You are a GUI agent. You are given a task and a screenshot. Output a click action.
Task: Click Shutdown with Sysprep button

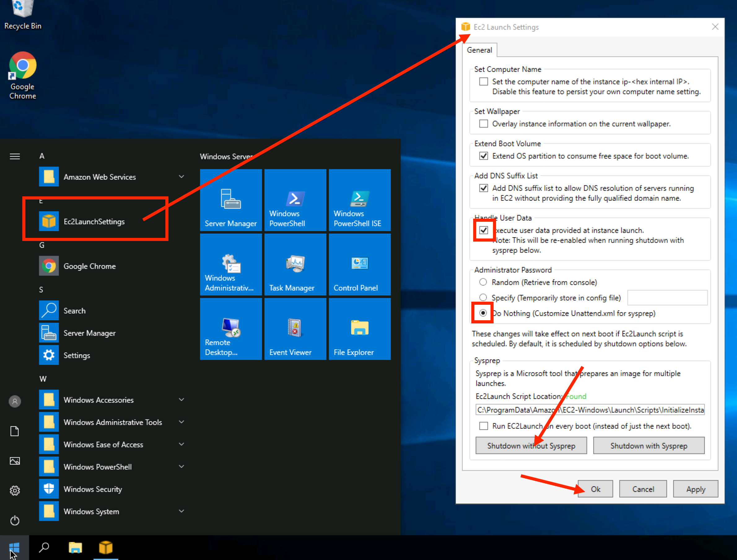click(649, 446)
